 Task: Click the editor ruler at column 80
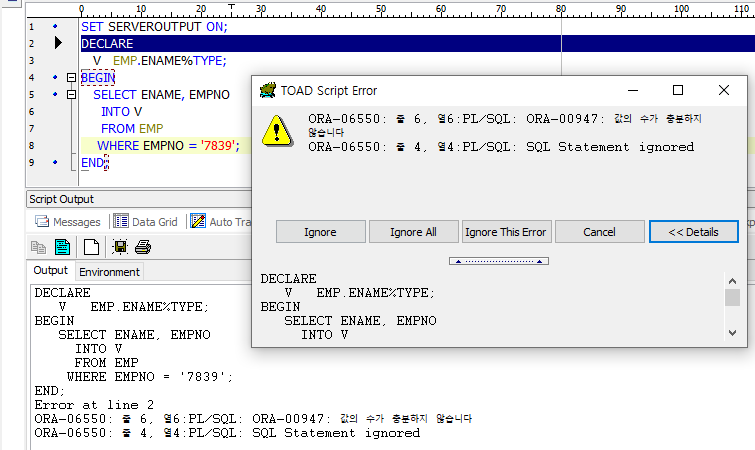[x=561, y=10]
